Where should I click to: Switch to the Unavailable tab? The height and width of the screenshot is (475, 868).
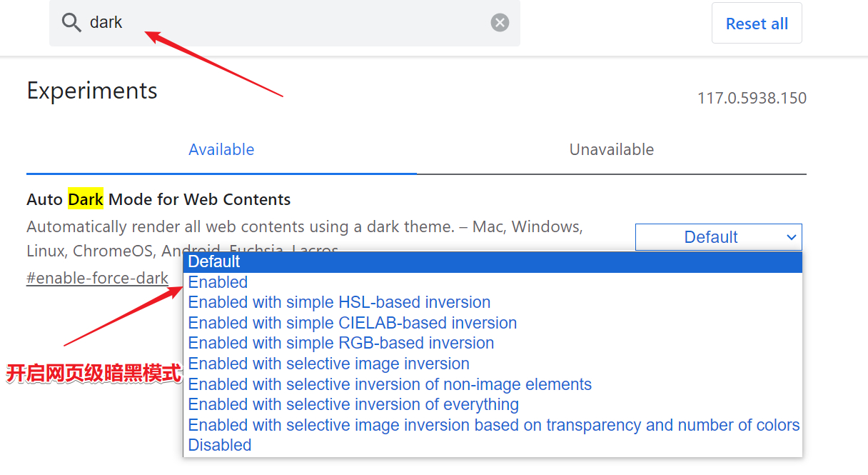pyautogui.click(x=612, y=150)
